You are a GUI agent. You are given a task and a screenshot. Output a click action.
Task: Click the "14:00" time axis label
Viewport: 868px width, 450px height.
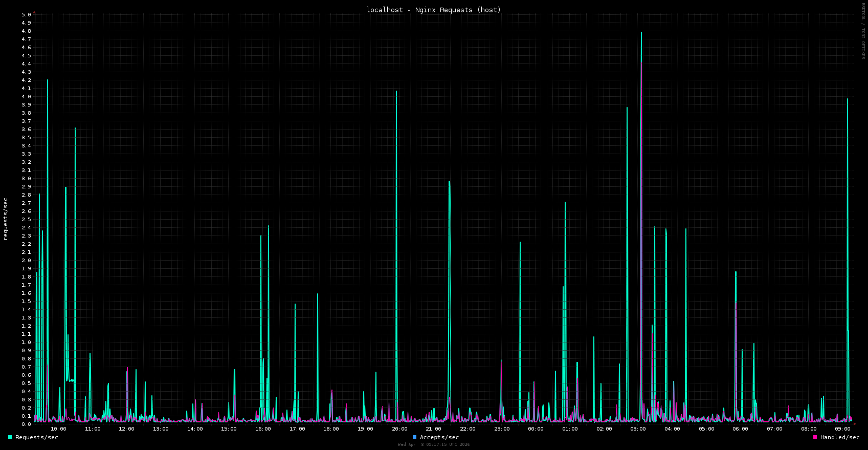[195, 429]
